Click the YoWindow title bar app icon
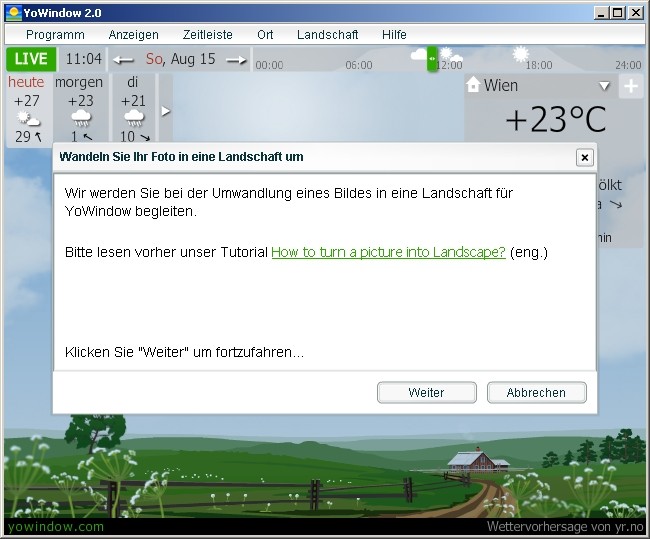This screenshot has width=650, height=539. 13,13
